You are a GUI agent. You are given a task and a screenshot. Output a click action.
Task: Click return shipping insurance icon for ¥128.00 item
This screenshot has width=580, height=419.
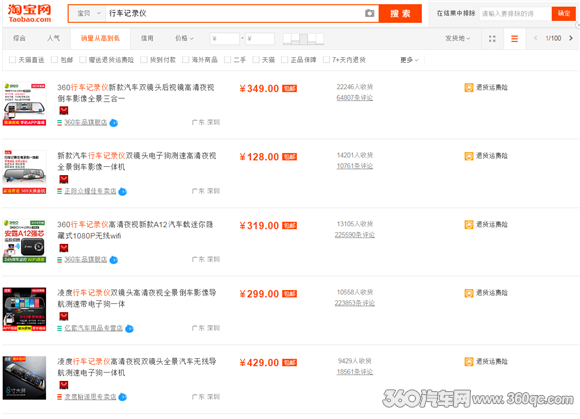point(469,156)
